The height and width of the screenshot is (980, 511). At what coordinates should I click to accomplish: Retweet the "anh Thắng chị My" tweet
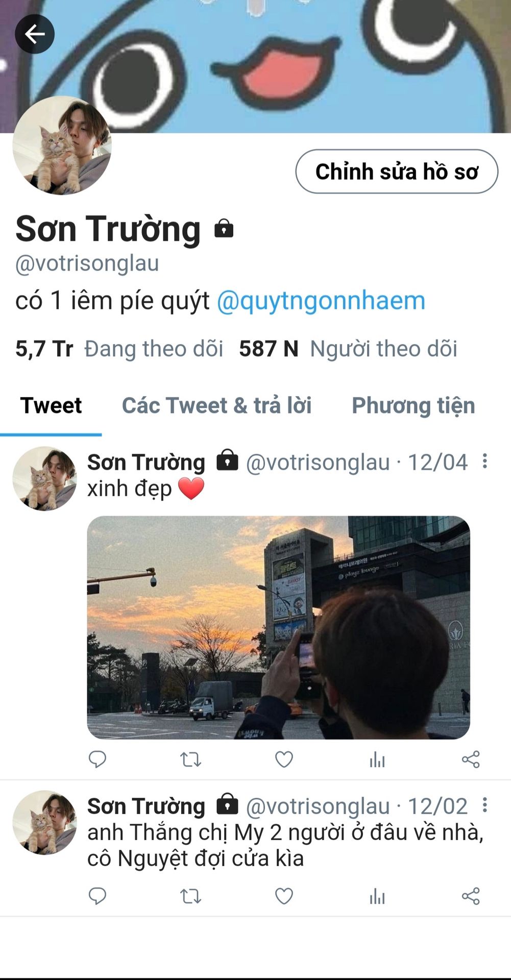[x=191, y=896]
